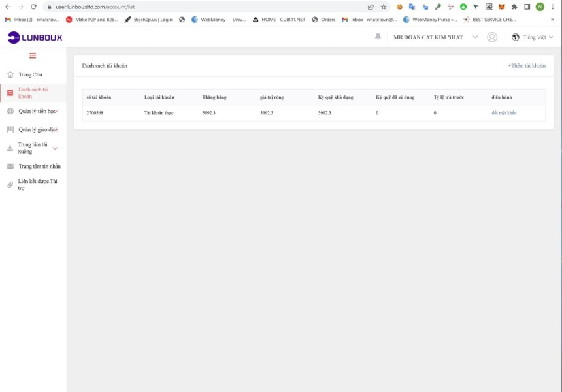This screenshot has width=562, height=392.
Task: Click the browser address bar URL
Action: pyautogui.click(x=95, y=7)
